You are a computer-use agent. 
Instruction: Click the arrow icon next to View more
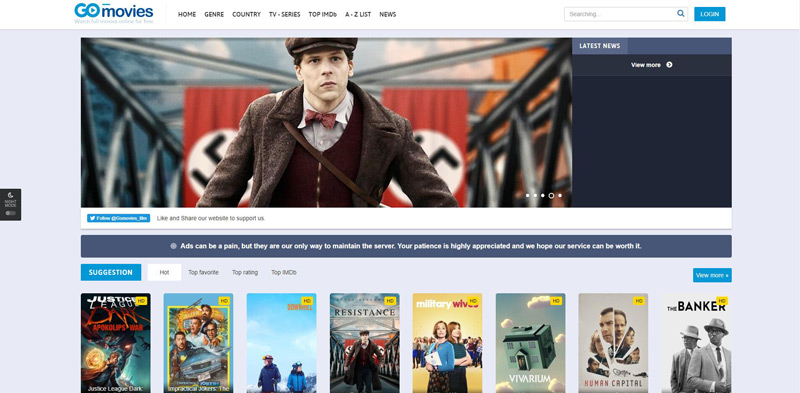pyautogui.click(x=669, y=65)
